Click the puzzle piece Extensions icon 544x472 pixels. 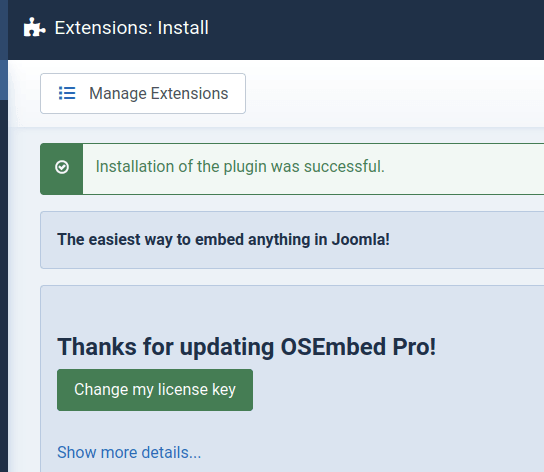tap(34, 27)
